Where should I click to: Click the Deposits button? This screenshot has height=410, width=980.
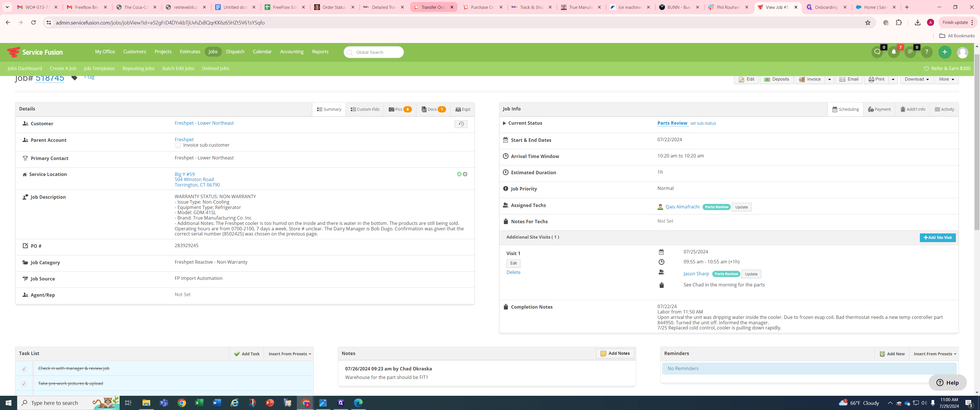pyautogui.click(x=777, y=79)
